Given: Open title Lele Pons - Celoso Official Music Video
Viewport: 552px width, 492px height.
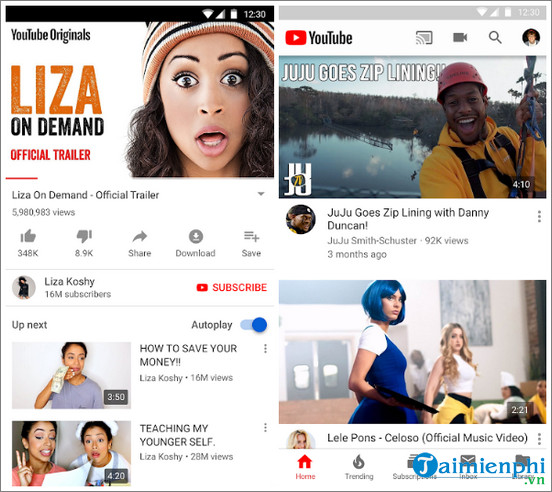Looking at the screenshot, I should pyautogui.click(x=427, y=438).
